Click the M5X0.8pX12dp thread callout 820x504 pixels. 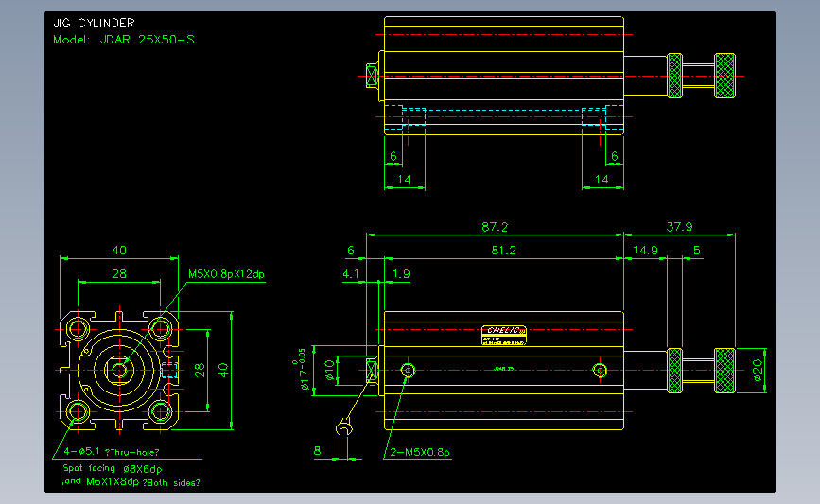226,274
